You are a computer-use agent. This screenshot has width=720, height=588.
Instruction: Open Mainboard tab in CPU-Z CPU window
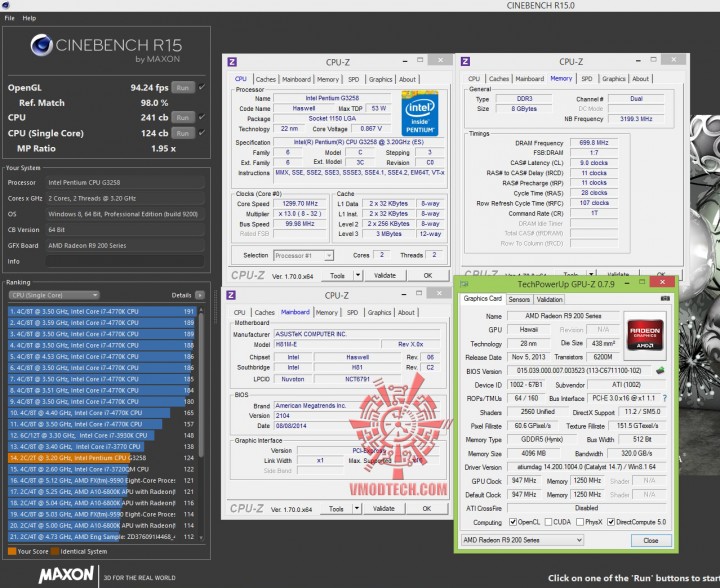(296, 79)
